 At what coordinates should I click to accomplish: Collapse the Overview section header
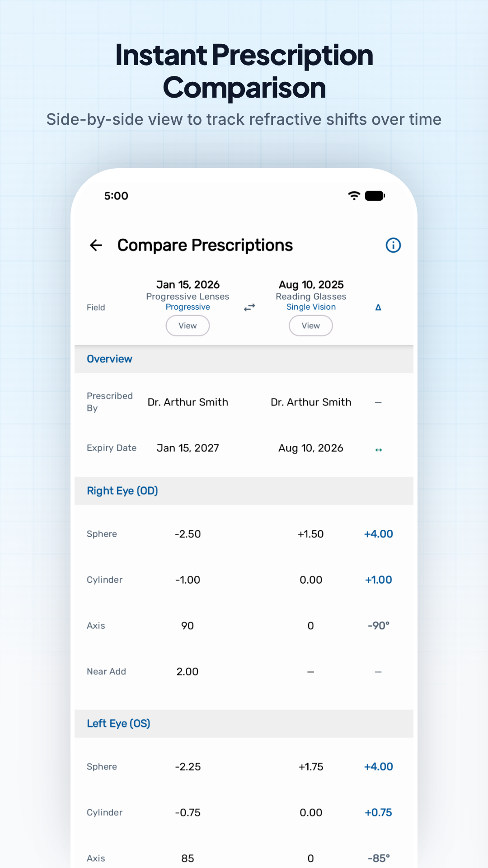244,359
